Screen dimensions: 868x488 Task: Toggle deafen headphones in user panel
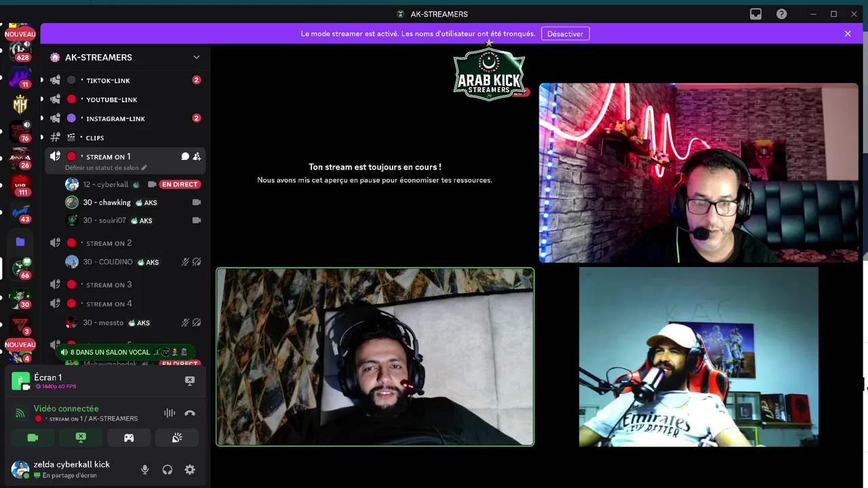tap(167, 470)
